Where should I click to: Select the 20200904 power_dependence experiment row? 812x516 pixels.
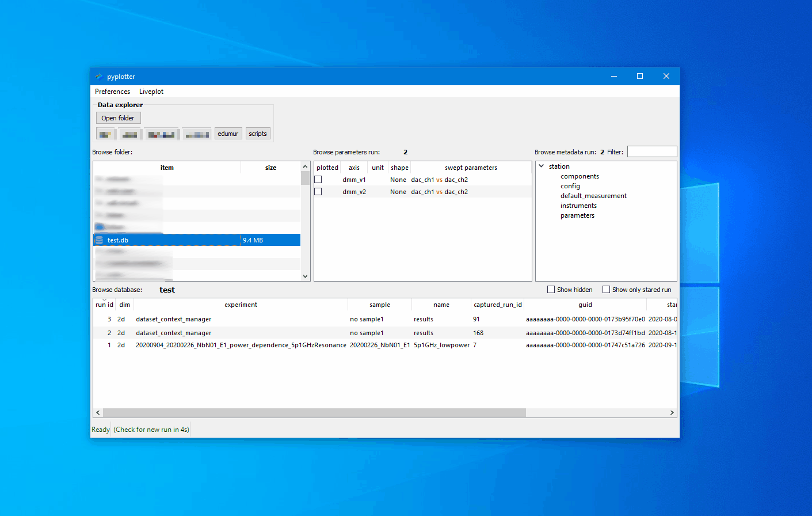(x=384, y=345)
